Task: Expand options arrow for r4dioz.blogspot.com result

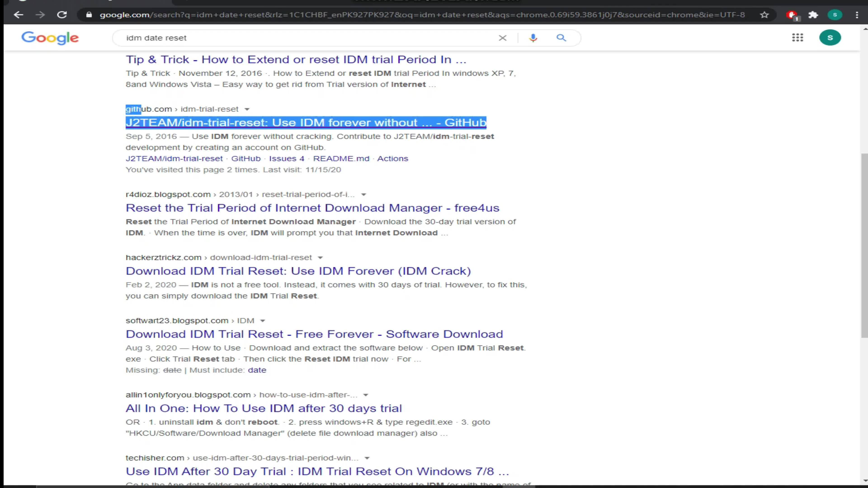Action: click(x=363, y=195)
